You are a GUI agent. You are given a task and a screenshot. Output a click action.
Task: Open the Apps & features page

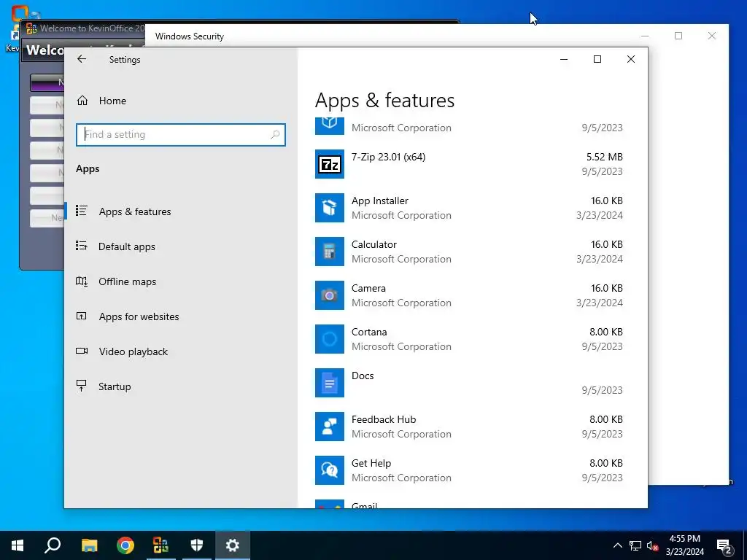(x=135, y=211)
